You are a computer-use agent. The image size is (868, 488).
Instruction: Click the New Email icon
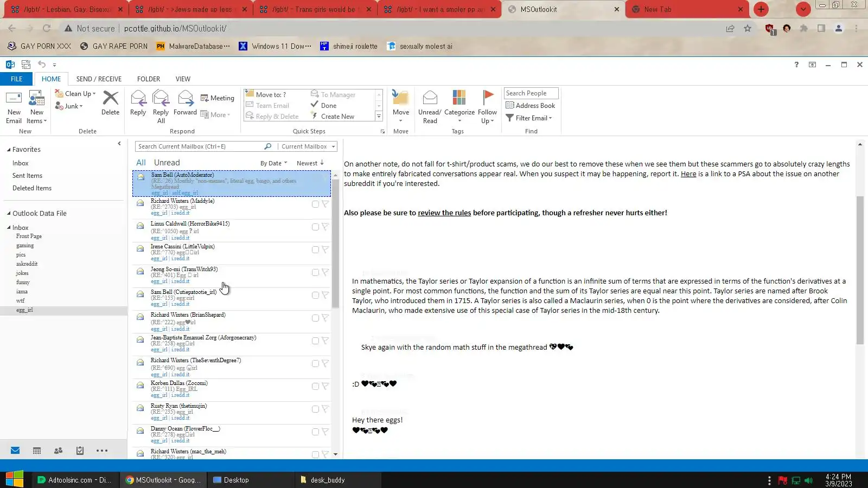pos(14,98)
